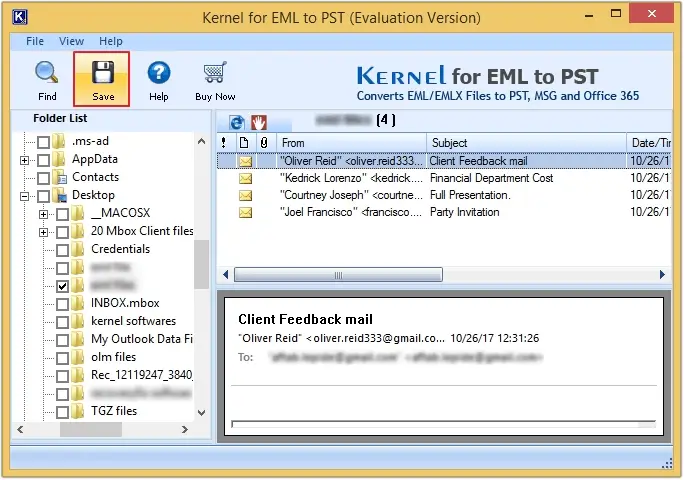Click mail list scroll right arrow

(x=662, y=274)
